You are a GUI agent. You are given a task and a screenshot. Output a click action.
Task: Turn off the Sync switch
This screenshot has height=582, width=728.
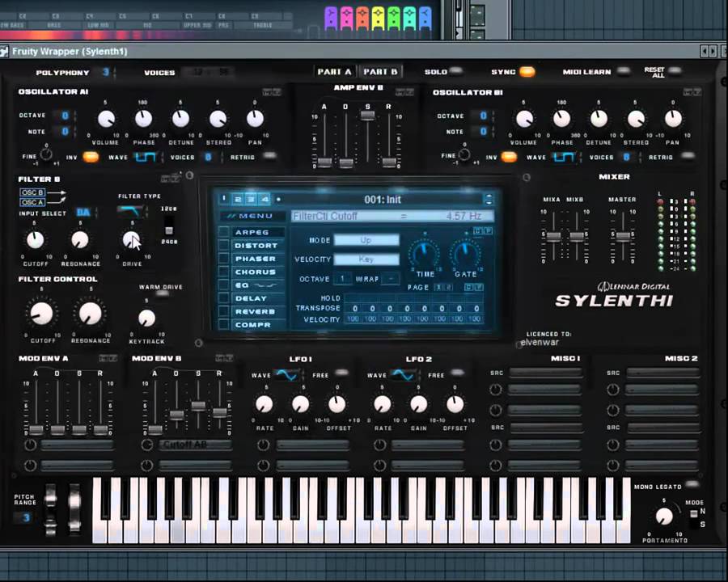coord(527,71)
